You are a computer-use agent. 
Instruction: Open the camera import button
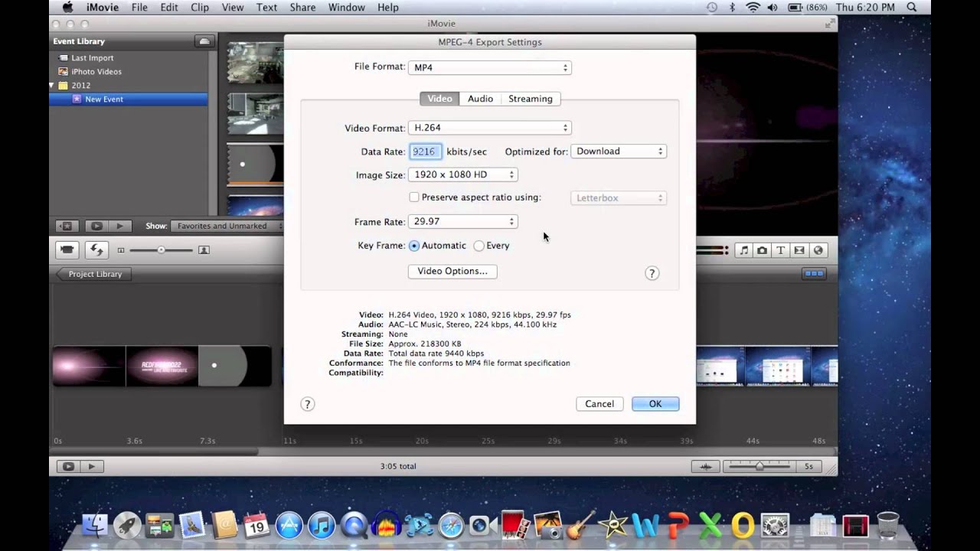click(67, 249)
